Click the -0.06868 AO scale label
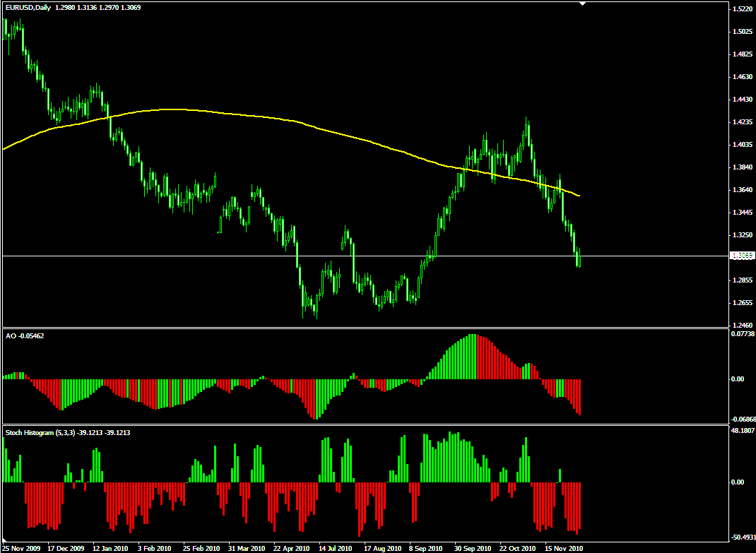This screenshot has height=553, width=756. pos(743,420)
